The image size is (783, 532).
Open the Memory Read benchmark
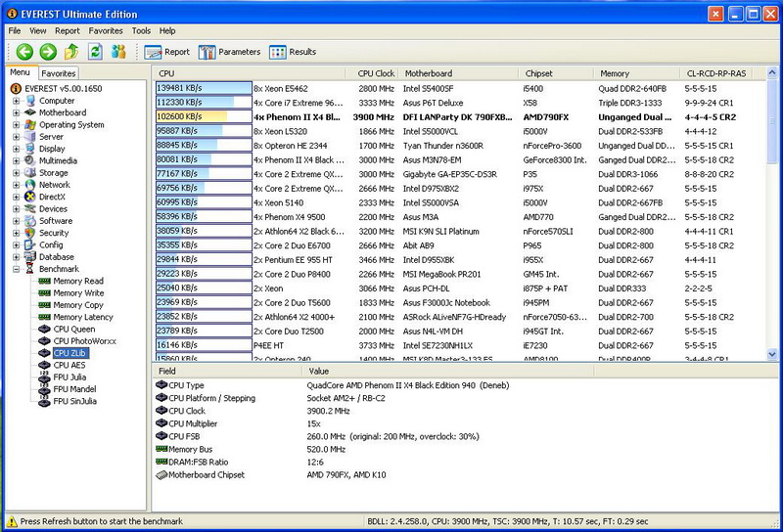[x=78, y=281]
